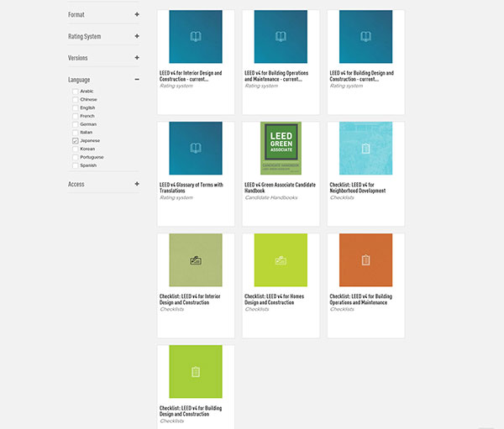Check the French language checkbox
This screenshot has width=504, height=429.
pyautogui.click(x=76, y=116)
